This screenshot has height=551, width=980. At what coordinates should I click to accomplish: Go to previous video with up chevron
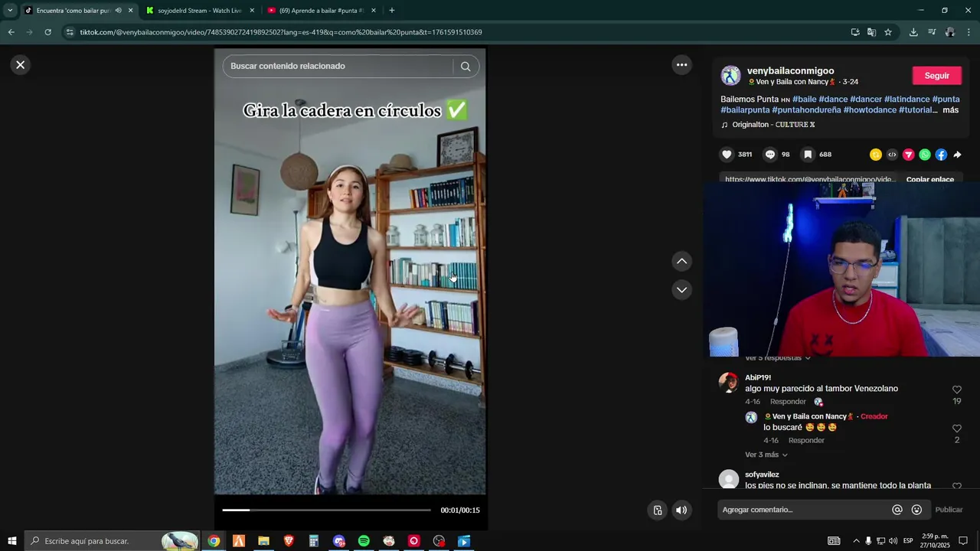681,262
